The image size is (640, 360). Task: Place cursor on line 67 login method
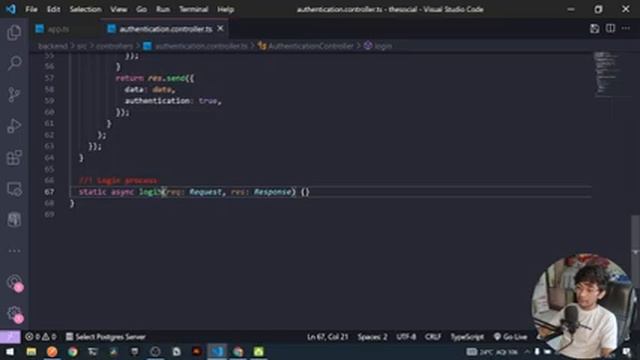194,192
